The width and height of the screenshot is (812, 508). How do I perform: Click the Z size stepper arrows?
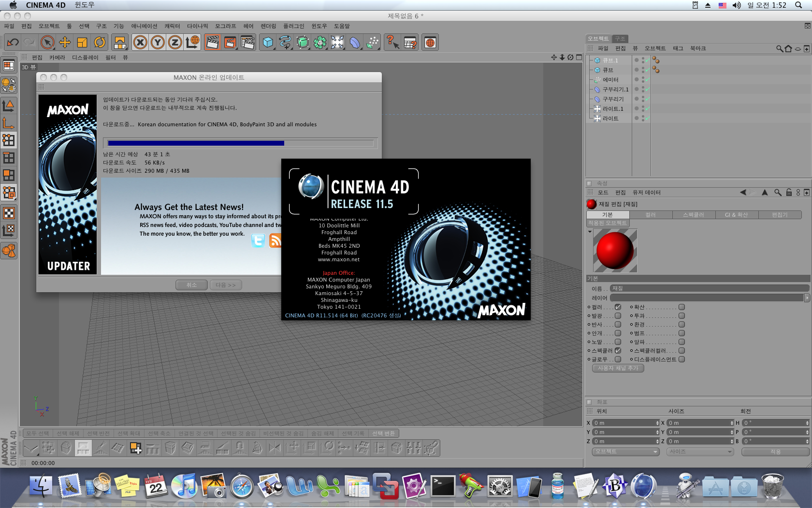click(x=732, y=441)
